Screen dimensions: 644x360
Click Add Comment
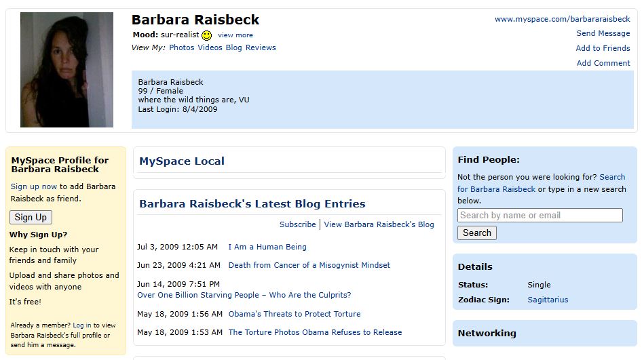click(603, 63)
